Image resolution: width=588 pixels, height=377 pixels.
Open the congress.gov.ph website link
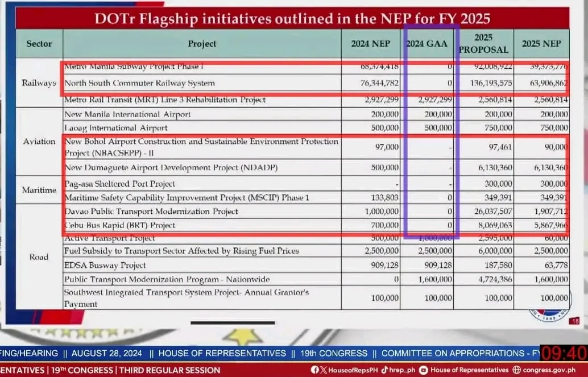tap(548, 370)
